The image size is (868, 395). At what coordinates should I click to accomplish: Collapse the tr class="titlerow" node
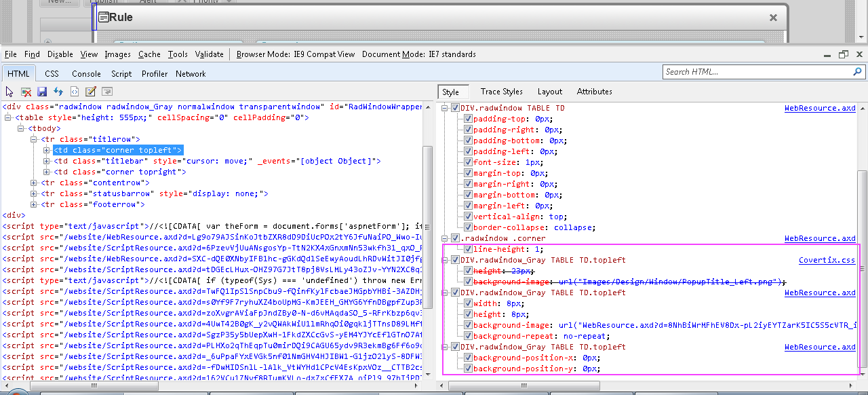(35, 139)
